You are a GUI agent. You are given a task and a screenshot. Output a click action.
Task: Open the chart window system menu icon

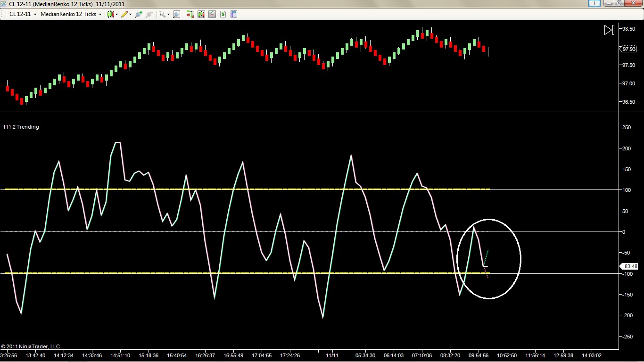(x=4, y=4)
